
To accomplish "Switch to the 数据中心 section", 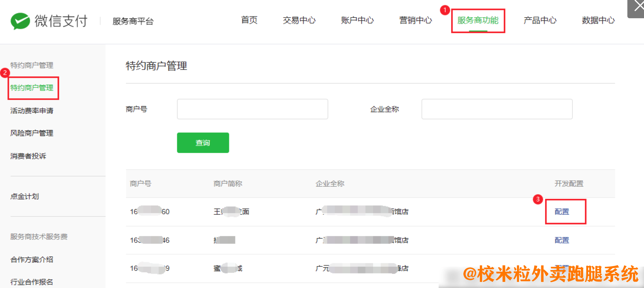I will click(x=598, y=21).
